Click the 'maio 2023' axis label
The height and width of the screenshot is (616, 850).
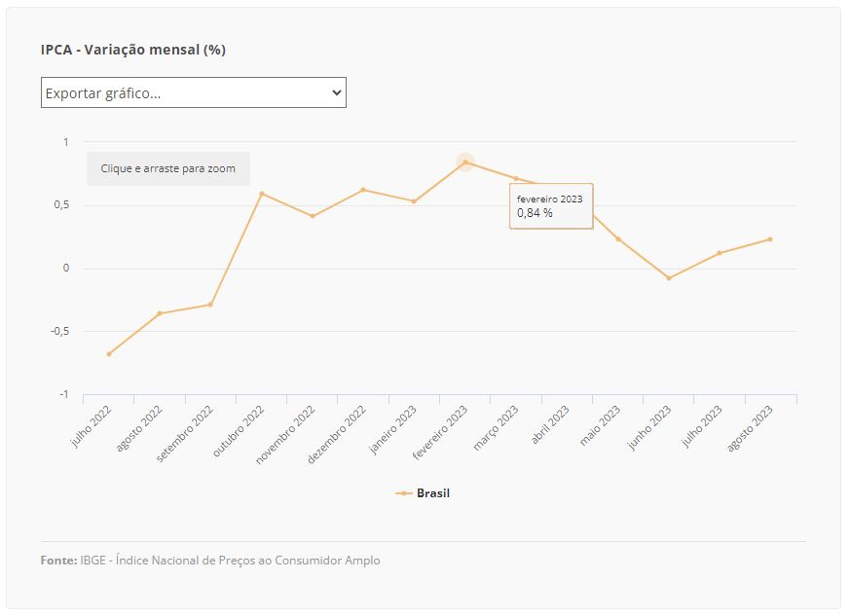[x=600, y=426]
